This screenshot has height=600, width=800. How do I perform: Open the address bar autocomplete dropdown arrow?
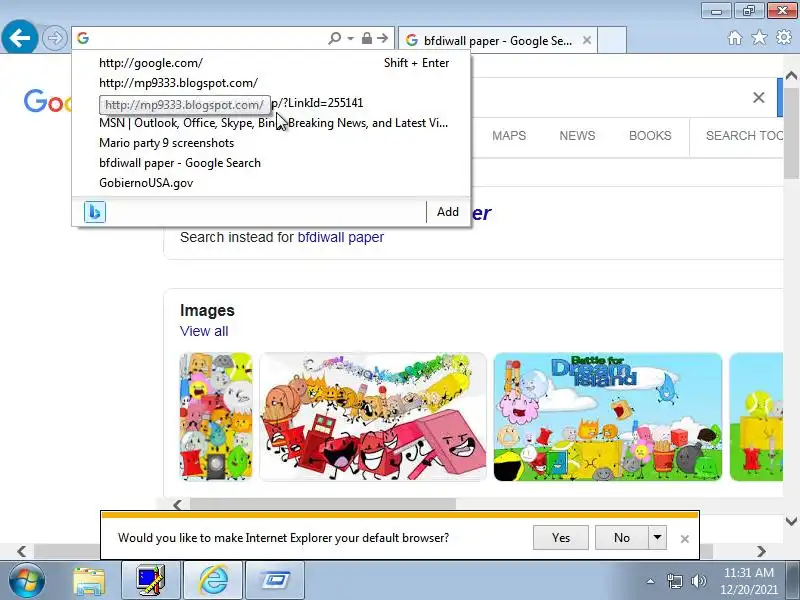(351, 39)
